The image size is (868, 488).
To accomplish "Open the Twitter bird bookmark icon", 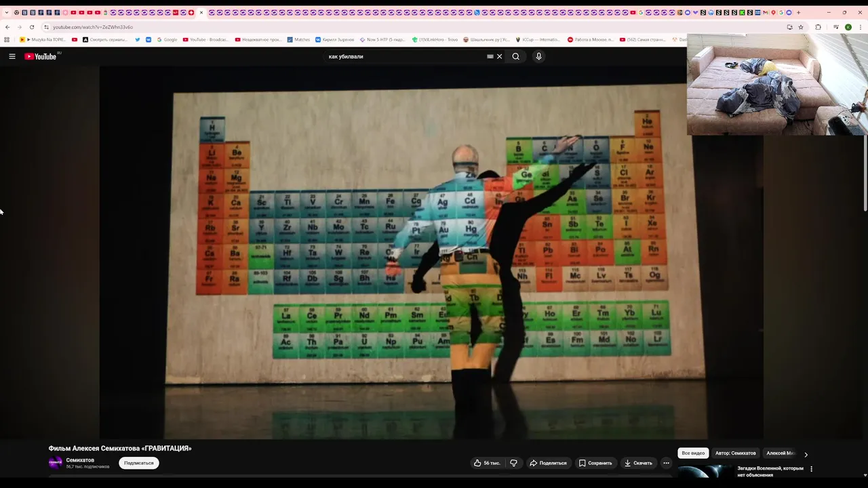I will tap(138, 39).
